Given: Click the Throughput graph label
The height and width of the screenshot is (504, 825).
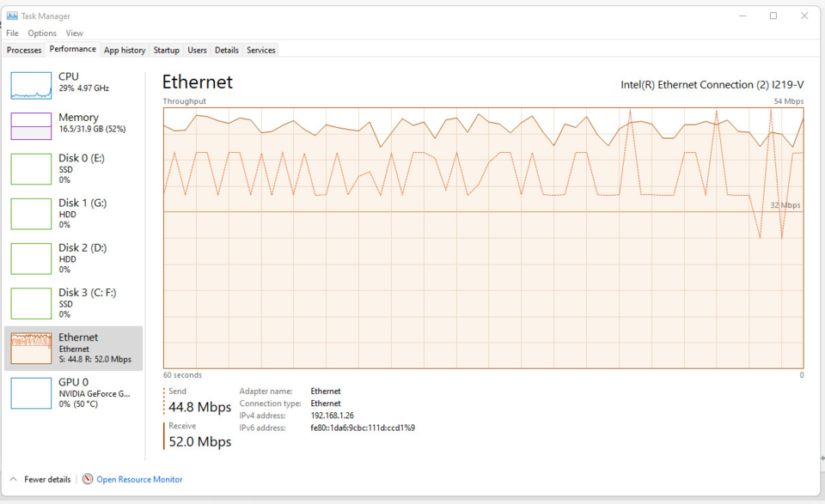Looking at the screenshot, I should [x=184, y=101].
